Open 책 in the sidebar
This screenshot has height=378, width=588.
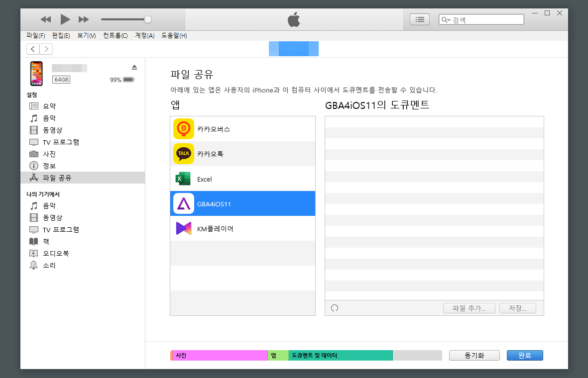(83, 242)
